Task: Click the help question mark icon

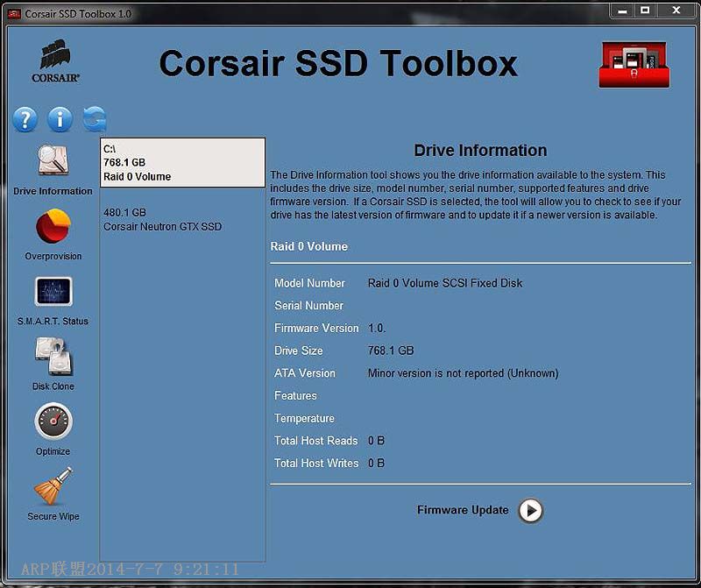Action: 24,119
